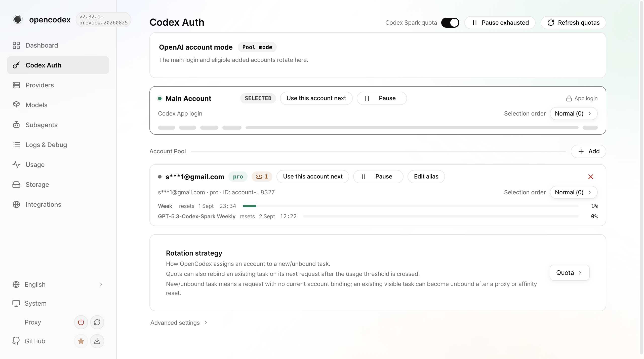Click Refresh quotas button
644x359 pixels.
click(x=573, y=23)
